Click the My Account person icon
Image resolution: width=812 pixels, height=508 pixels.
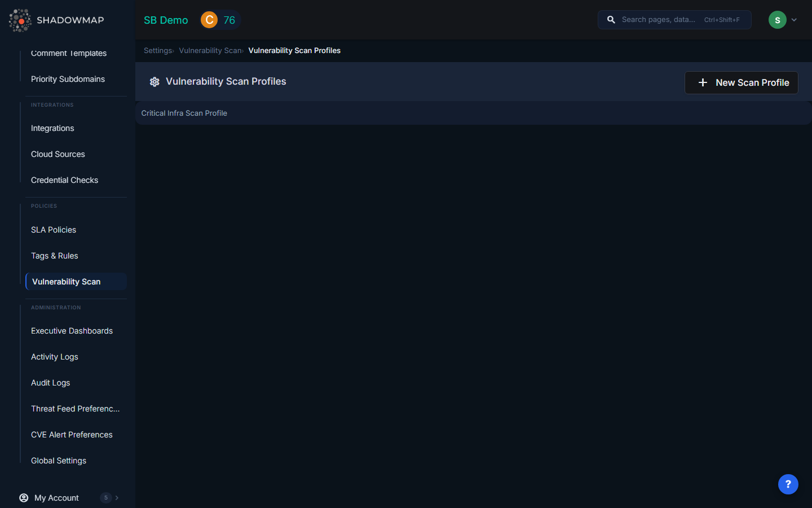click(24, 497)
